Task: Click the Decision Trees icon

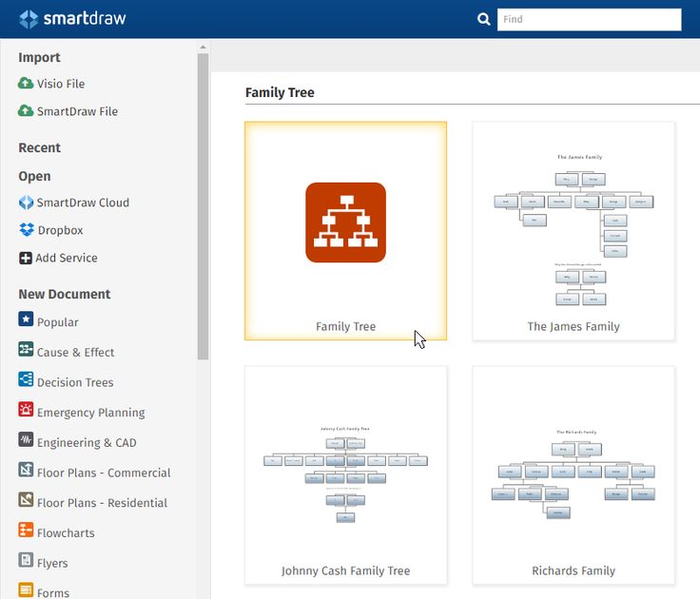Action: point(26,379)
